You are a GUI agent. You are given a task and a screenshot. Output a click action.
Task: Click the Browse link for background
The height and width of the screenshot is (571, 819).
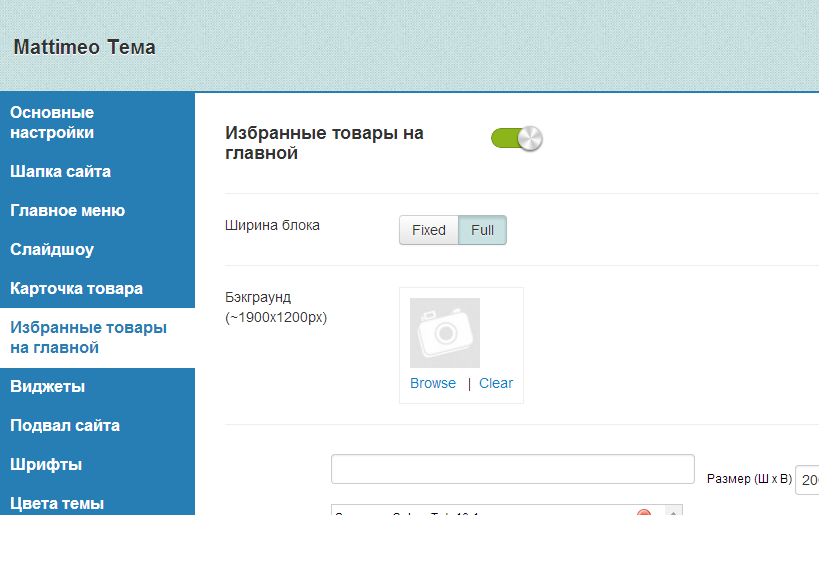pyautogui.click(x=433, y=383)
